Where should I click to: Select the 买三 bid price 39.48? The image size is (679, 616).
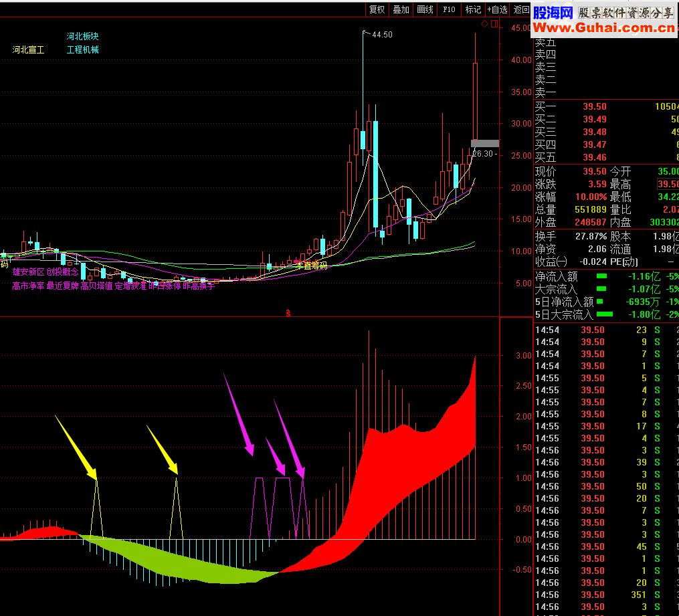click(x=595, y=132)
